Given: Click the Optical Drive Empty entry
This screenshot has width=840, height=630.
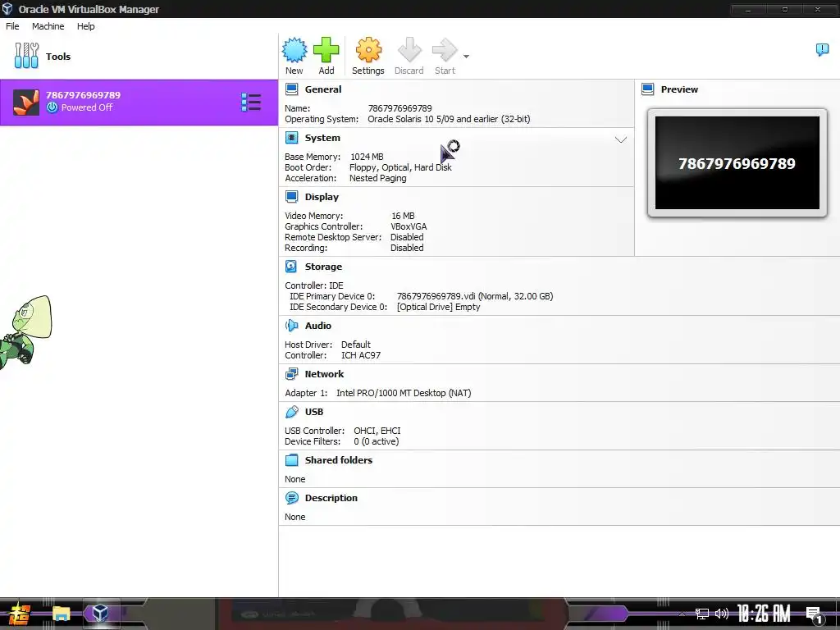Looking at the screenshot, I should (x=438, y=307).
